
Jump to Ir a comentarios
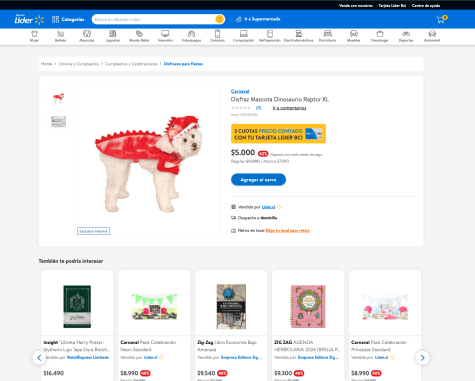pos(289,108)
